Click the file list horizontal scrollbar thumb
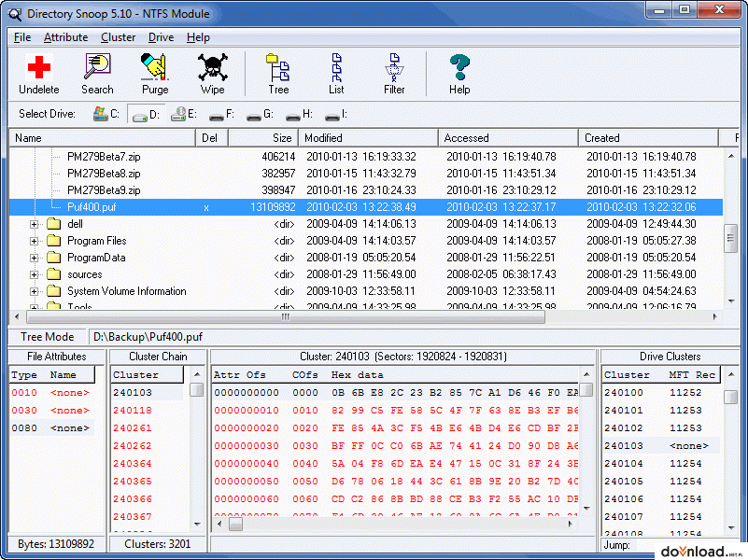748x560 pixels. [x=286, y=317]
